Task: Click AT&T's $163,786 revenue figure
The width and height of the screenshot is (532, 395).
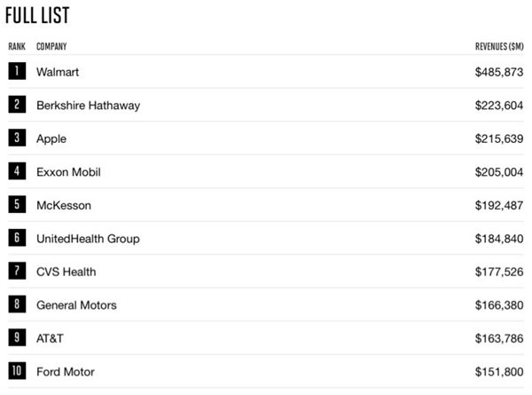Action: 499,338
